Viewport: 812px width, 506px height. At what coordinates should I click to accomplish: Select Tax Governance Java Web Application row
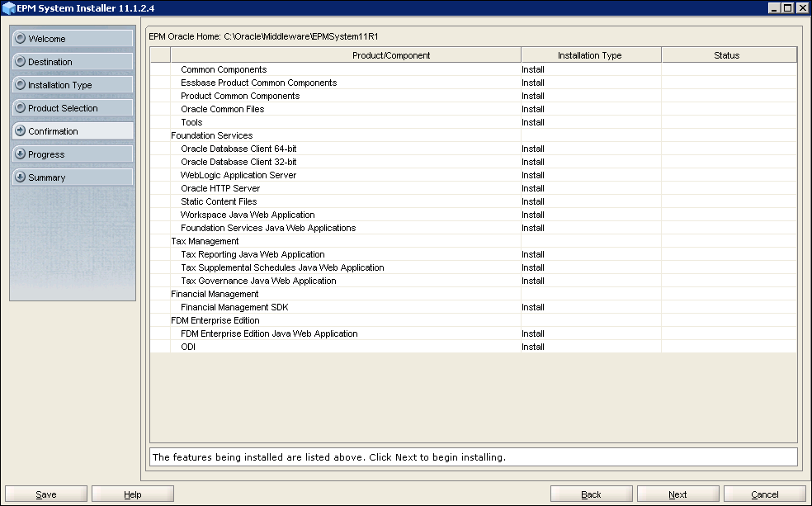474,281
